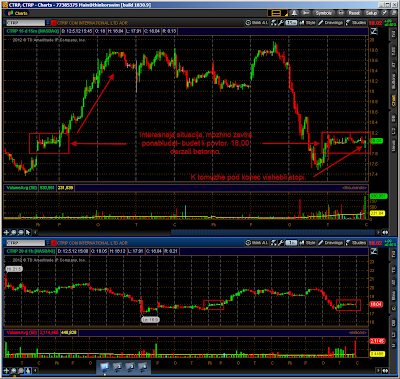Screen dimensions: 400x379
Task: Expand the upper chart scale button
Action: [x=374, y=31]
